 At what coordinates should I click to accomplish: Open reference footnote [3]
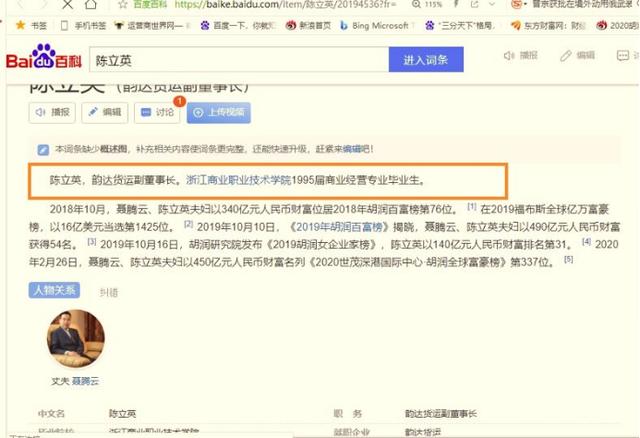click(92, 242)
